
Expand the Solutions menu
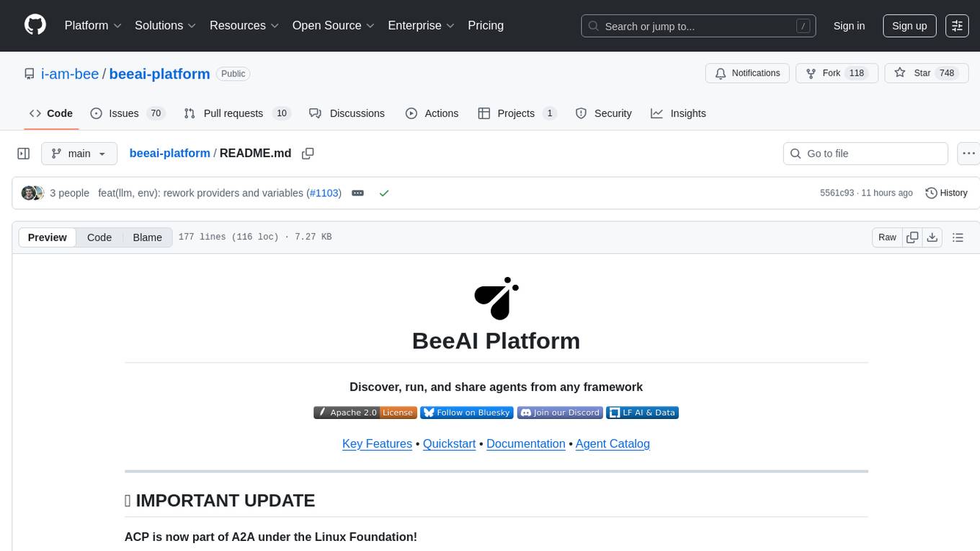click(x=166, y=25)
